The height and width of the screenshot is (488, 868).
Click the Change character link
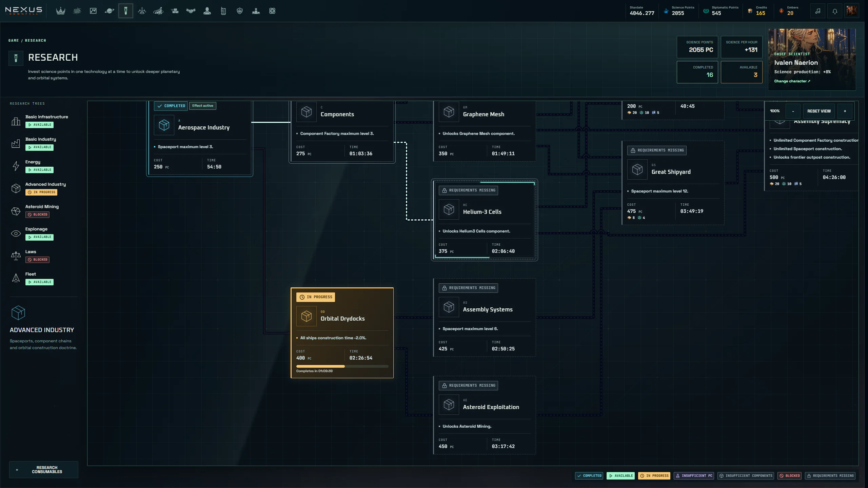point(792,81)
